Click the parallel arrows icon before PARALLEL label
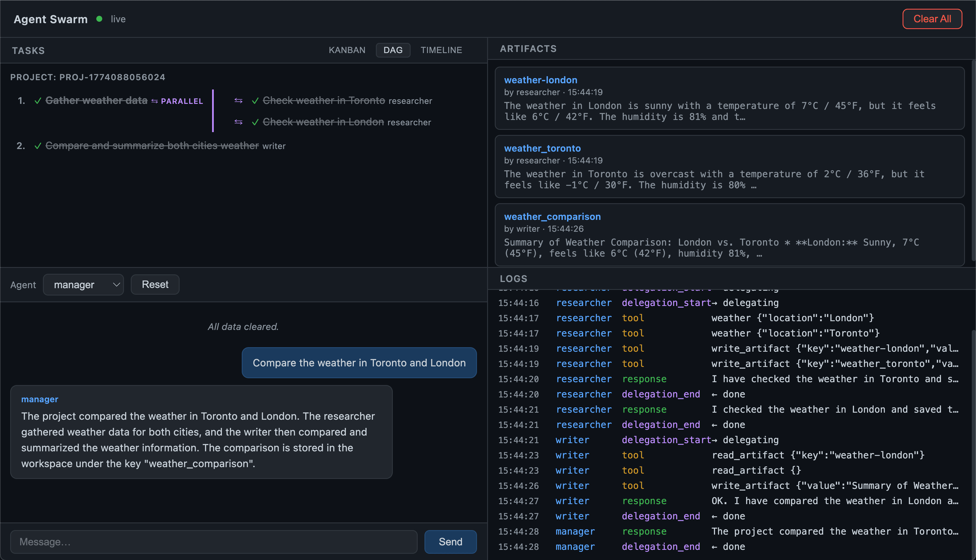This screenshot has width=976, height=560. click(154, 101)
